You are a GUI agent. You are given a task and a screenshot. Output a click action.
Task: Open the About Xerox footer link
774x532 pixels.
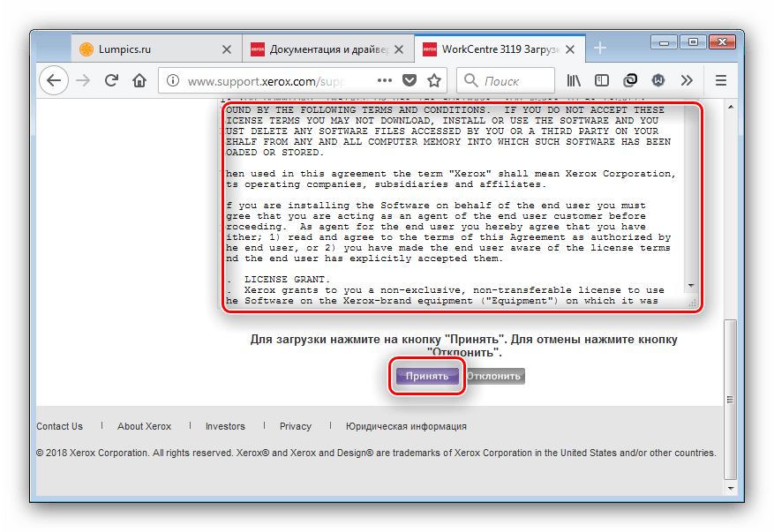[x=144, y=426]
